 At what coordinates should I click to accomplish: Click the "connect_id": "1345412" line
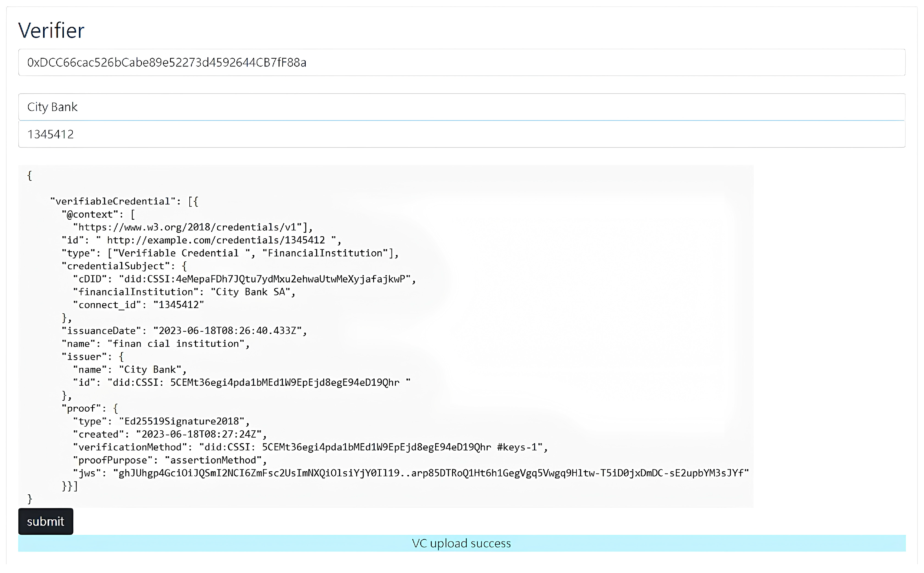point(139,305)
